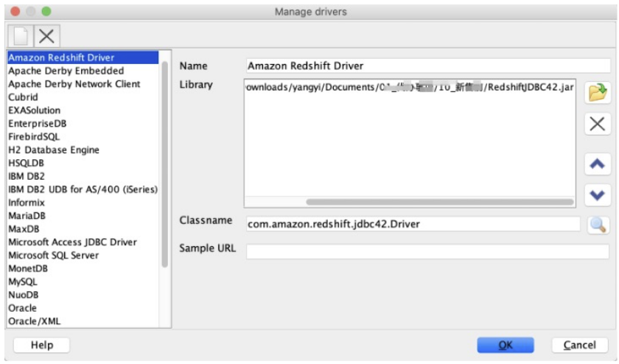Create a new driver entry icon

[x=21, y=36]
